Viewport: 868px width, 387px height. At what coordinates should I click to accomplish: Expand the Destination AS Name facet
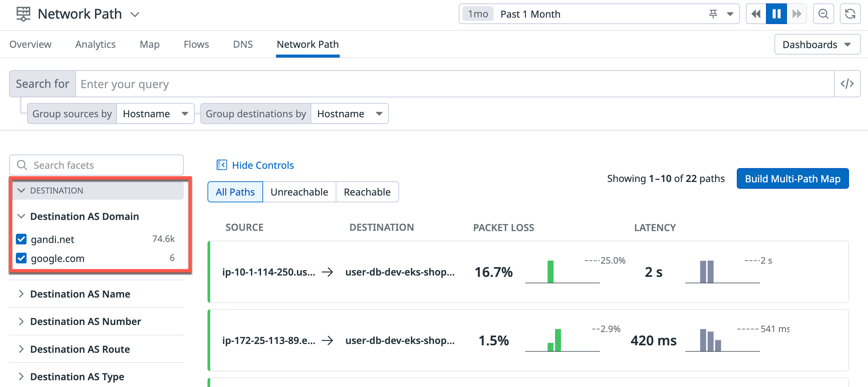point(80,294)
